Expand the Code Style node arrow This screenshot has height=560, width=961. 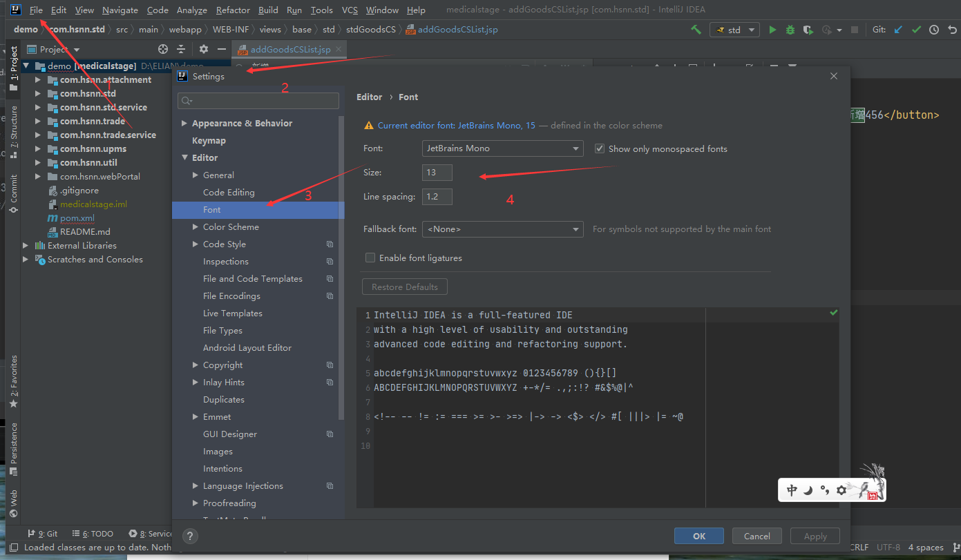[196, 244]
